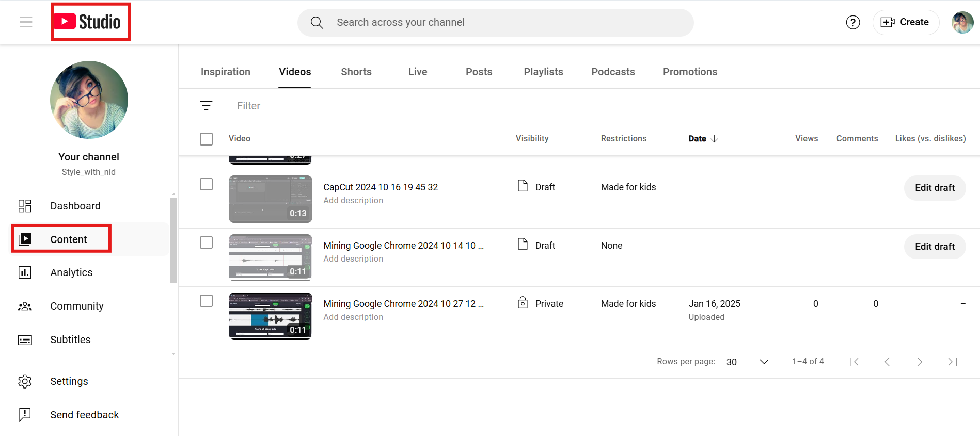Image resolution: width=980 pixels, height=436 pixels.
Task: Open the Help question mark icon
Action: (853, 22)
